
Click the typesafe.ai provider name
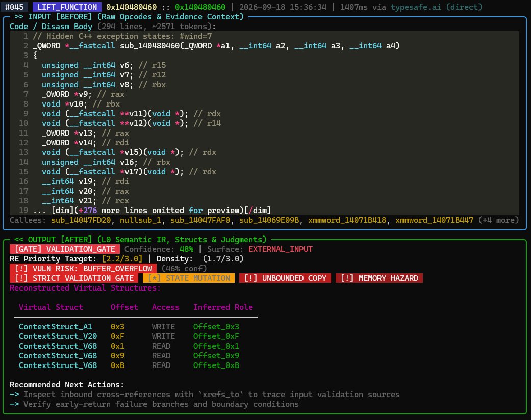click(416, 7)
